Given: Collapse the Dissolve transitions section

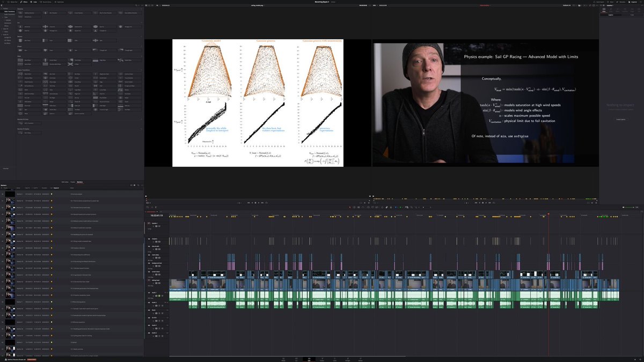Looking at the screenshot, I should (x=141, y=9).
